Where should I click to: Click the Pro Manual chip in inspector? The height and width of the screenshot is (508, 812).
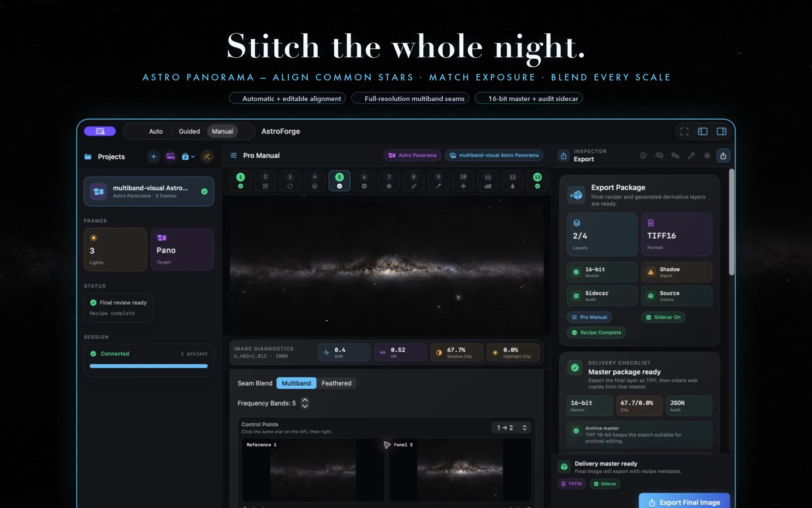coord(589,317)
